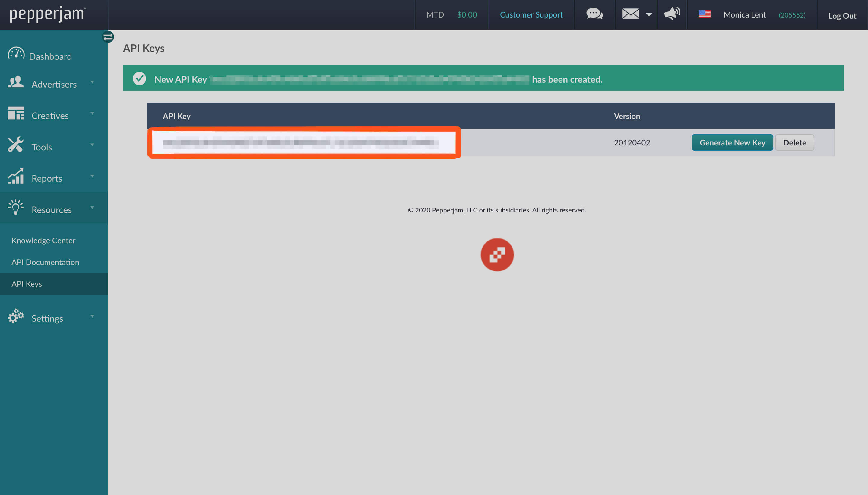Click the Generate New Key button

tap(732, 142)
